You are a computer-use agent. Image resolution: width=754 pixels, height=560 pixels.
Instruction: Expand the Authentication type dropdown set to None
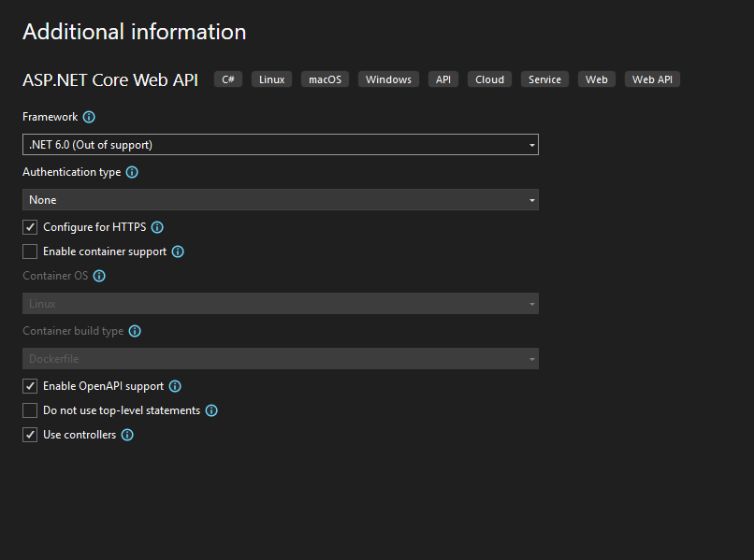[x=280, y=200]
